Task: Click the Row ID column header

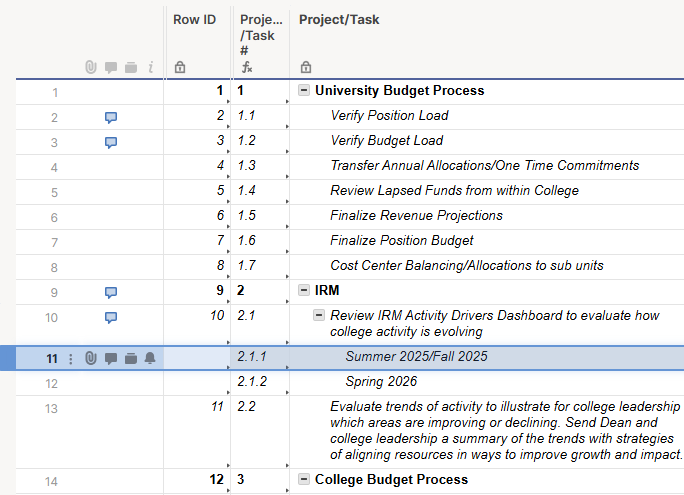Action: click(194, 20)
